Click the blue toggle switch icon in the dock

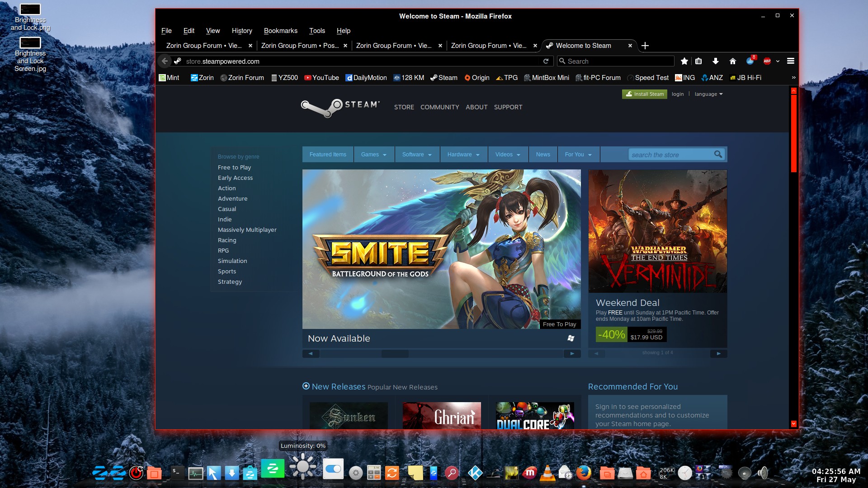tap(333, 469)
